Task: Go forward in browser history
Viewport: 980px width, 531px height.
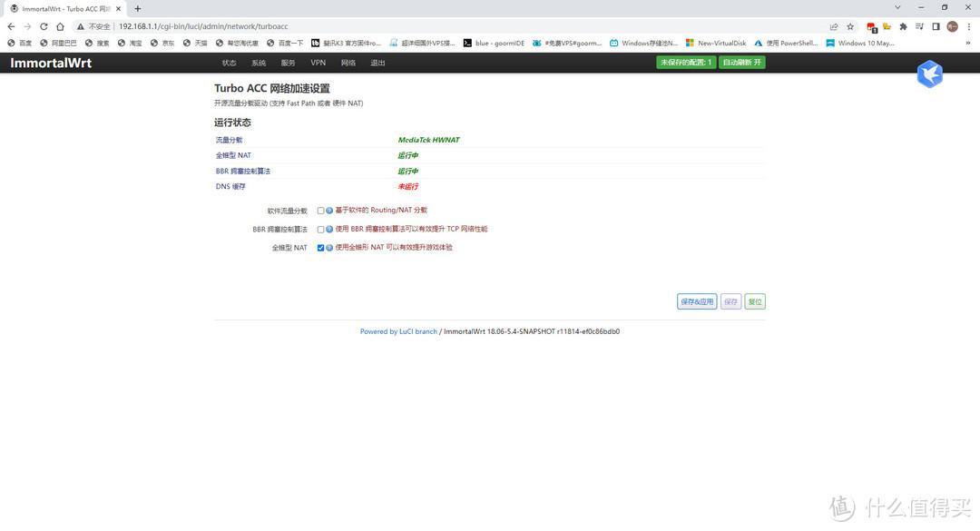Action: coord(27,27)
